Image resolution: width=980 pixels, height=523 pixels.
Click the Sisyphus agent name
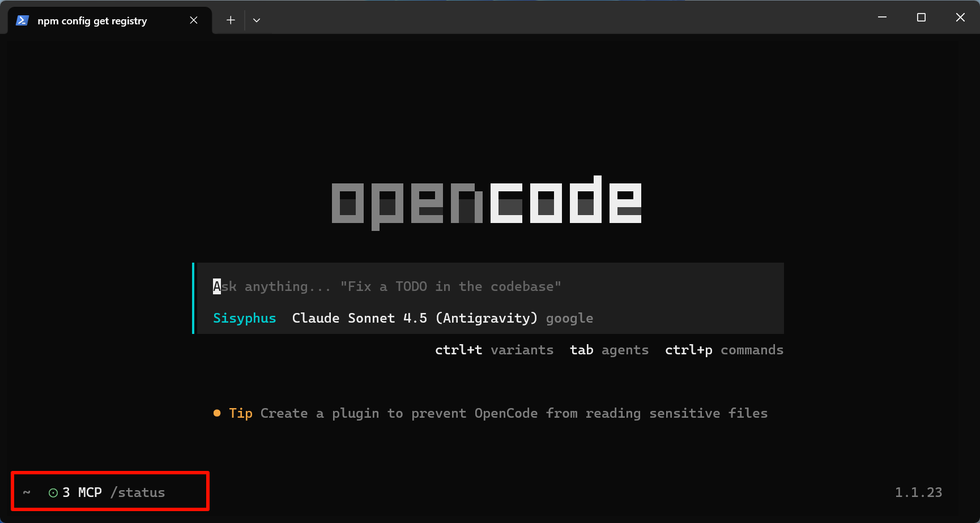tap(244, 318)
